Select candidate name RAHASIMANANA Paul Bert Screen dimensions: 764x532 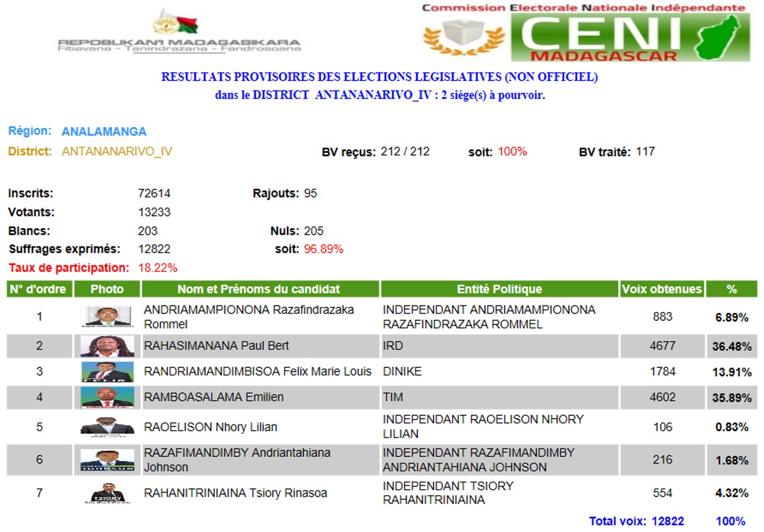click(x=216, y=346)
